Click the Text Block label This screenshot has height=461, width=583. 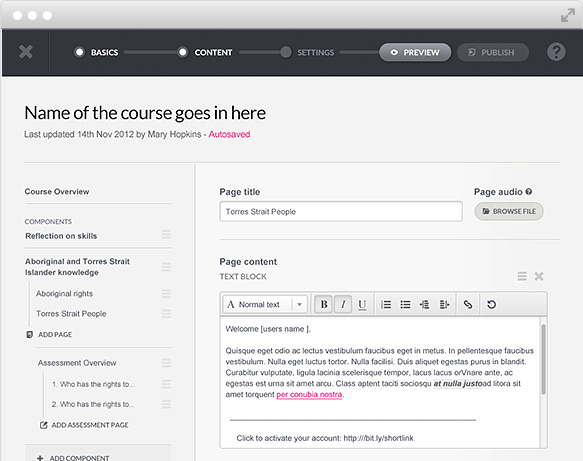[x=243, y=277]
